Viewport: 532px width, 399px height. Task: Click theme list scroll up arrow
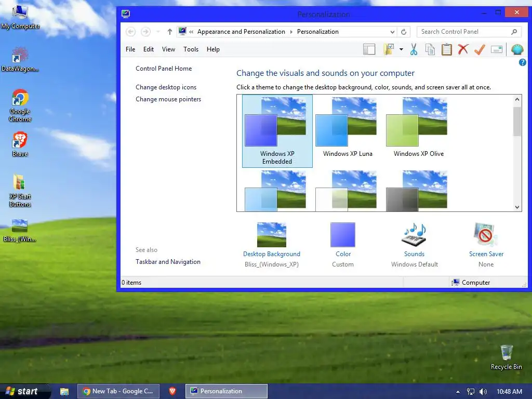[517, 99]
